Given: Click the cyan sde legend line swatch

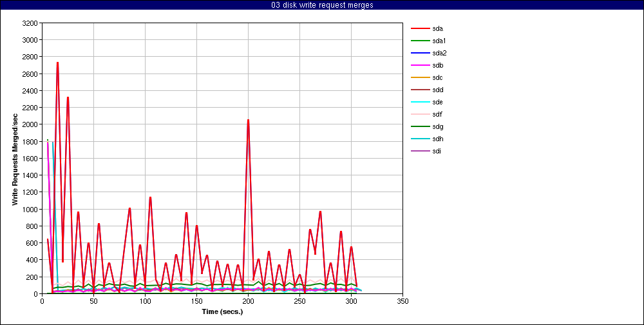Looking at the screenshot, I should [420, 102].
